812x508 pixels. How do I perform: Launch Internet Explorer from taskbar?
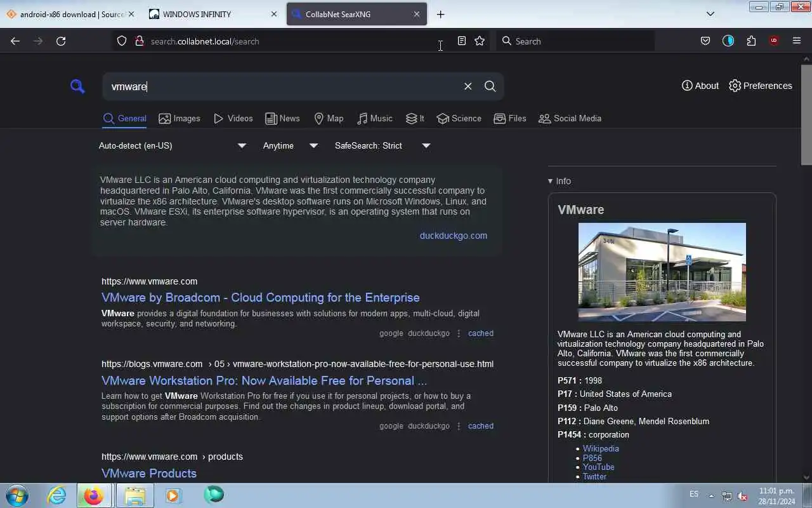[x=57, y=495]
